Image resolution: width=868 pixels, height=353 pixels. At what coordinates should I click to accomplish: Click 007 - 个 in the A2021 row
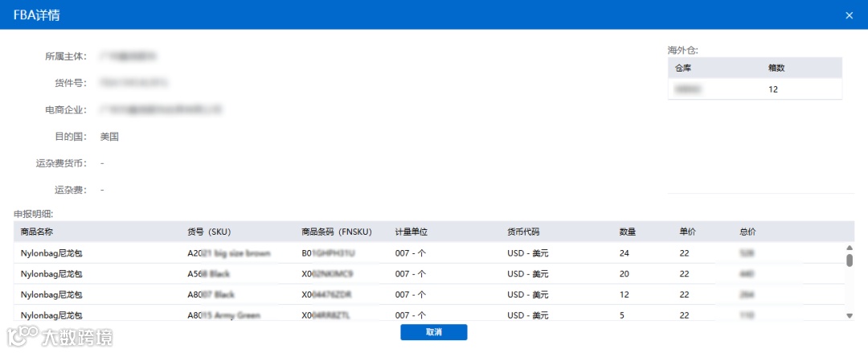(410, 253)
